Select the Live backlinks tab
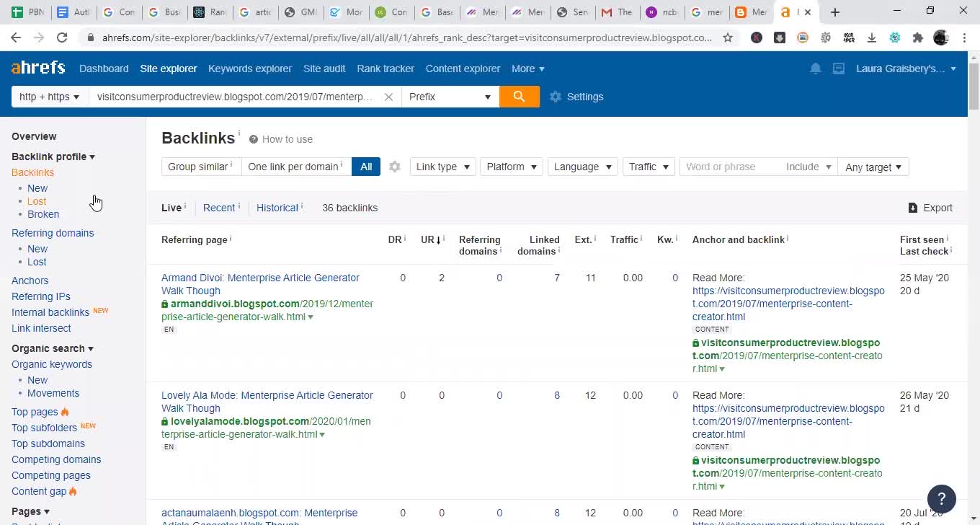 click(171, 208)
